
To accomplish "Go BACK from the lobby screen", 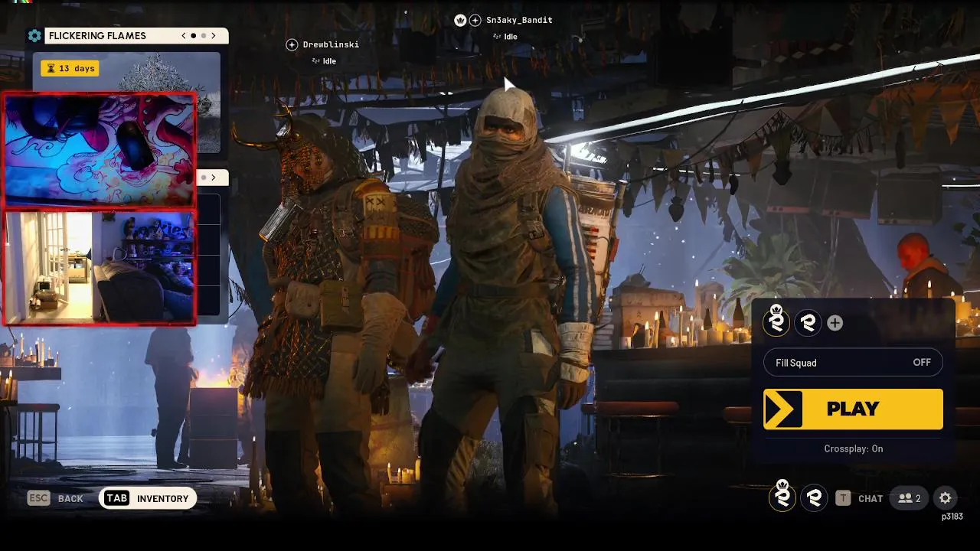I will click(x=70, y=498).
